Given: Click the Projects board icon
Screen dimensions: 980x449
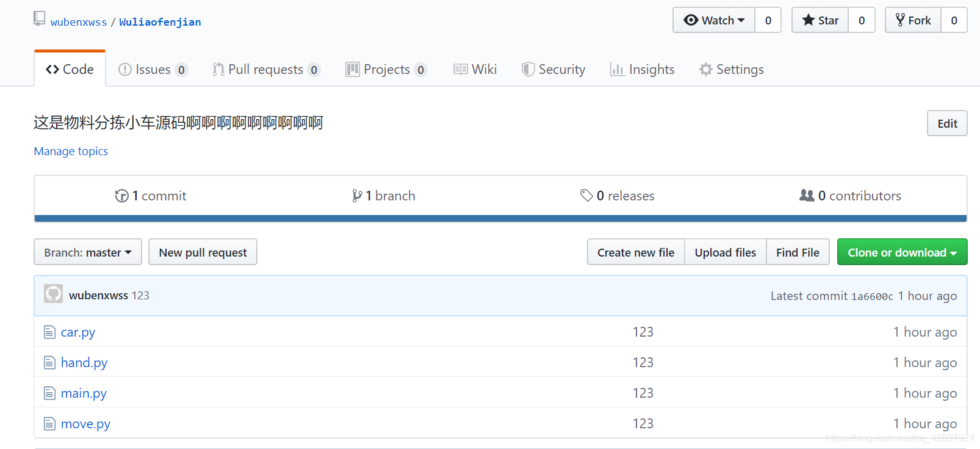Looking at the screenshot, I should (x=352, y=70).
